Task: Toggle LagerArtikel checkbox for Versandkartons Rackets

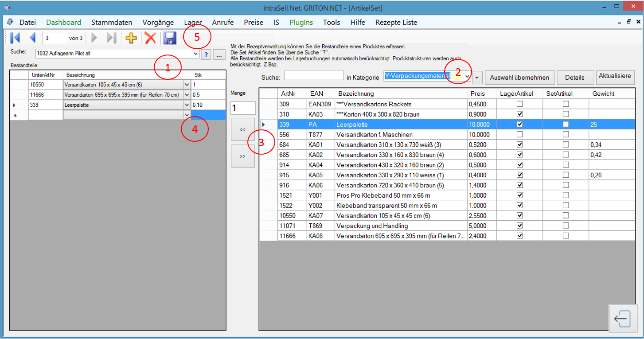Action: coord(520,104)
